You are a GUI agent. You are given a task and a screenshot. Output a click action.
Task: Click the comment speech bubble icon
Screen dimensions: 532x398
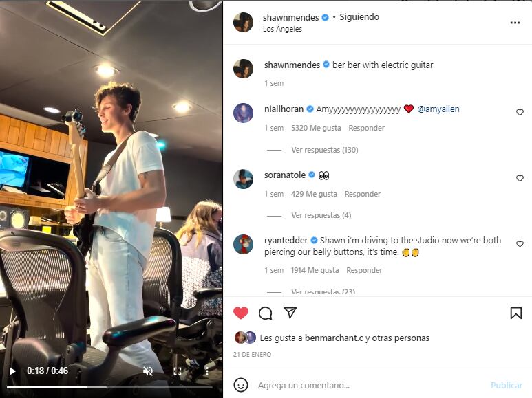click(x=265, y=313)
